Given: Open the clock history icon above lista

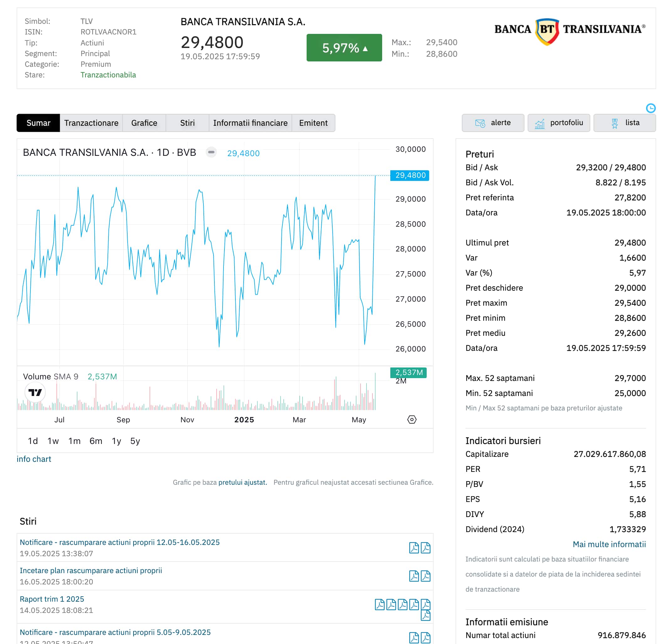Looking at the screenshot, I should click(651, 108).
